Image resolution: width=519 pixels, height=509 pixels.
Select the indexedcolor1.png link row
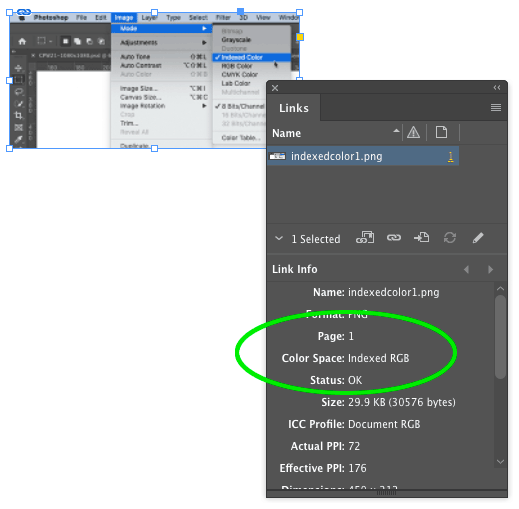point(363,156)
